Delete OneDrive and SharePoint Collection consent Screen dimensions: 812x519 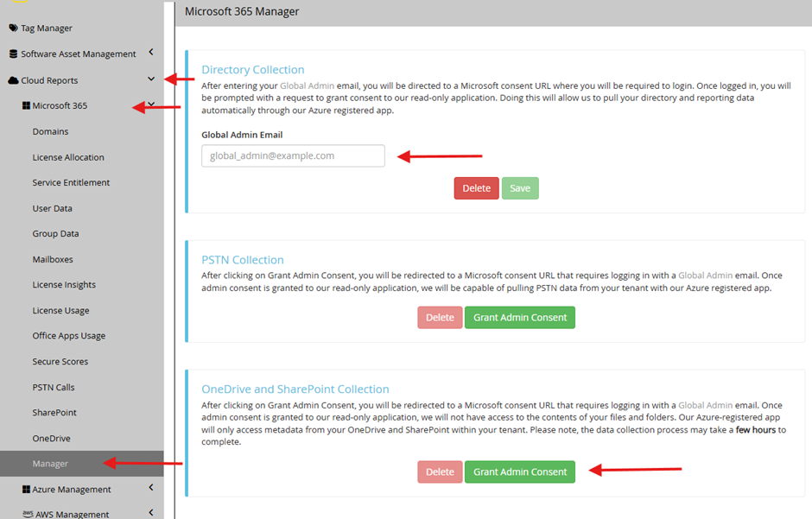coord(440,472)
